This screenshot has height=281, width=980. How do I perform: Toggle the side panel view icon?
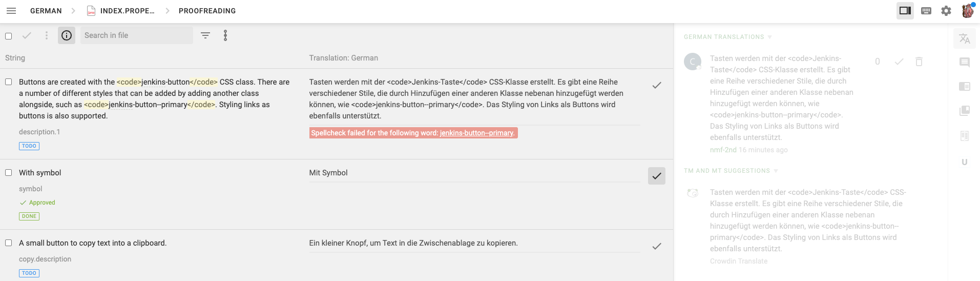coord(905,11)
